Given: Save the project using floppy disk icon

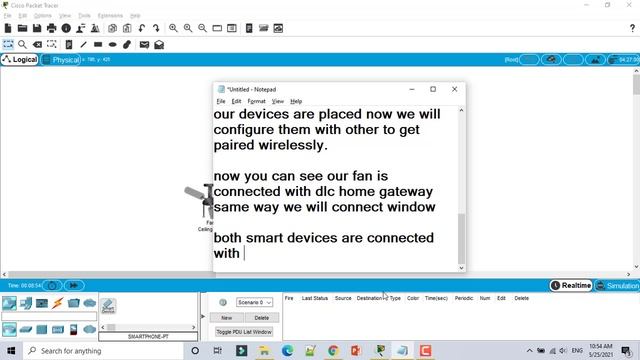Looking at the screenshot, I should pos(37,28).
